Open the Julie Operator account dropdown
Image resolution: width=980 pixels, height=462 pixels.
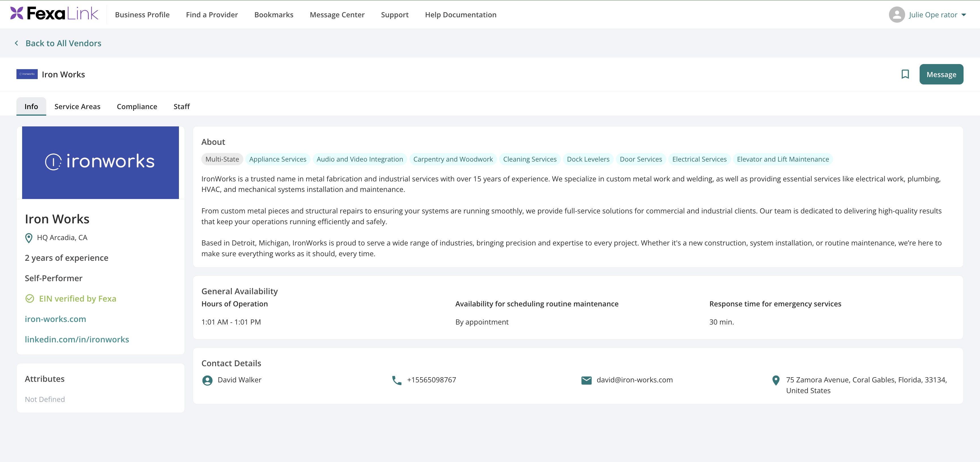(x=964, y=15)
